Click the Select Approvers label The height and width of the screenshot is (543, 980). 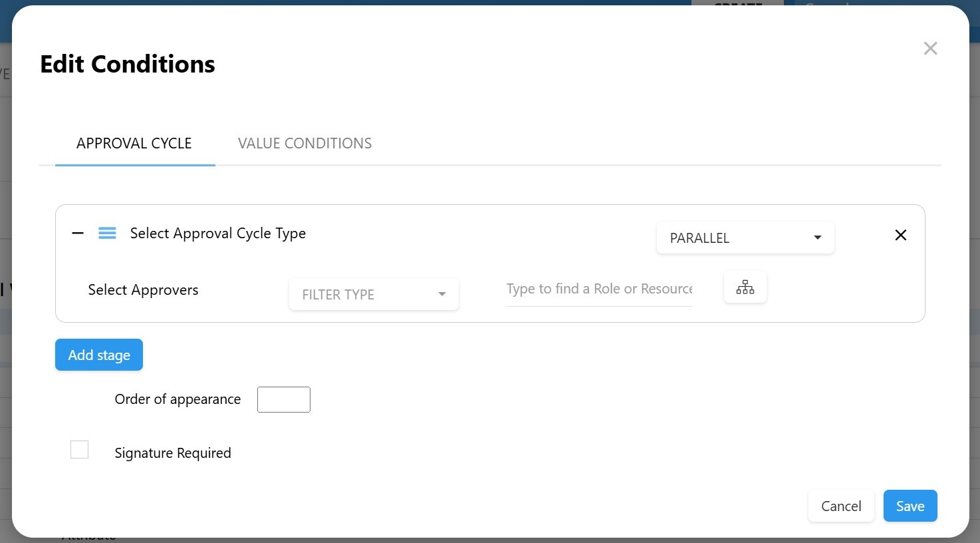click(143, 290)
